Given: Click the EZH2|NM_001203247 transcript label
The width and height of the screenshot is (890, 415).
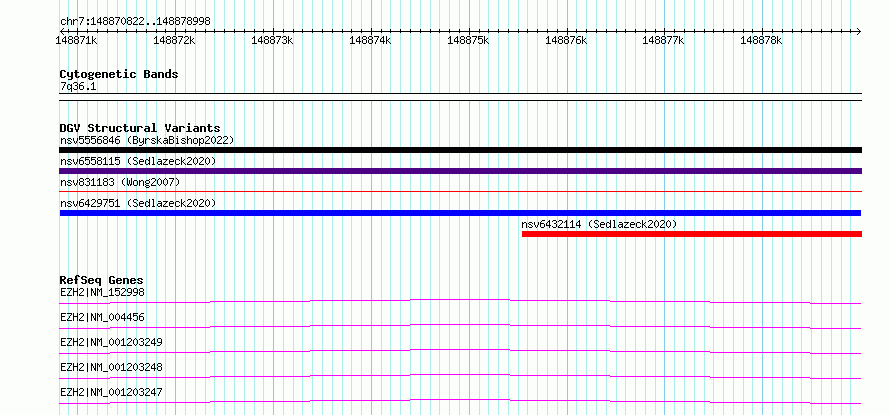Looking at the screenshot, I should coord(111,392).
